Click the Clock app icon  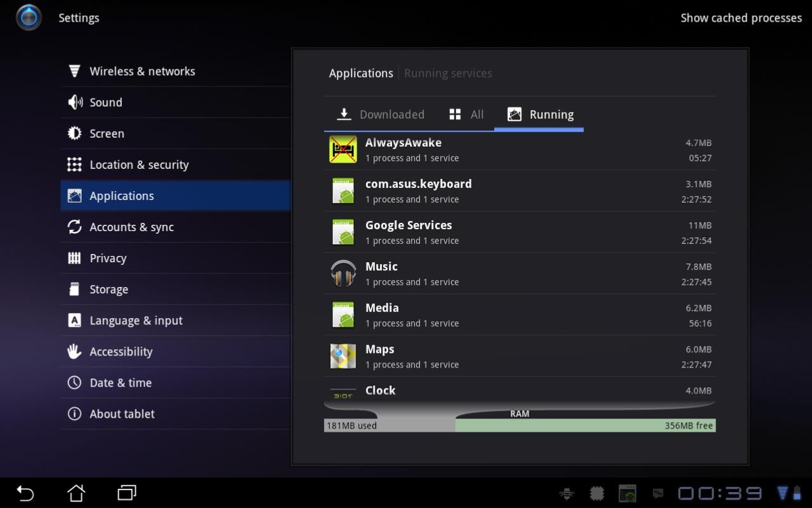pyautogui.click(x=343, y=394)
